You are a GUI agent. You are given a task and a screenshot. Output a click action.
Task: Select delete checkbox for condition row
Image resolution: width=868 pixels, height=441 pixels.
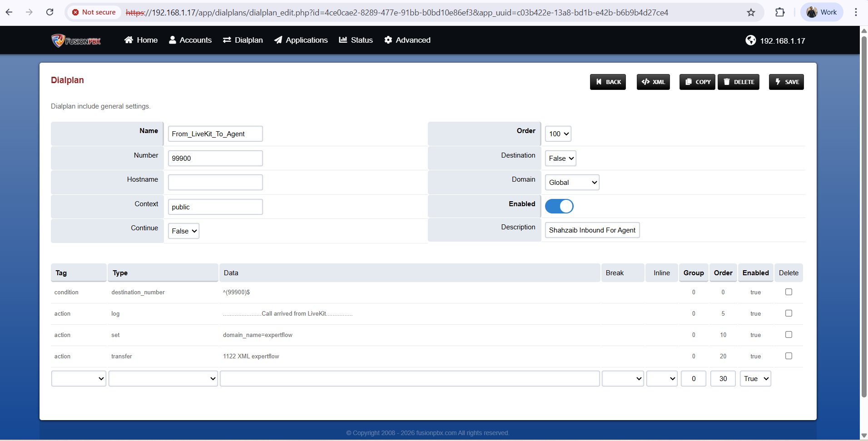pyautogui.click(x=789, y=292)
